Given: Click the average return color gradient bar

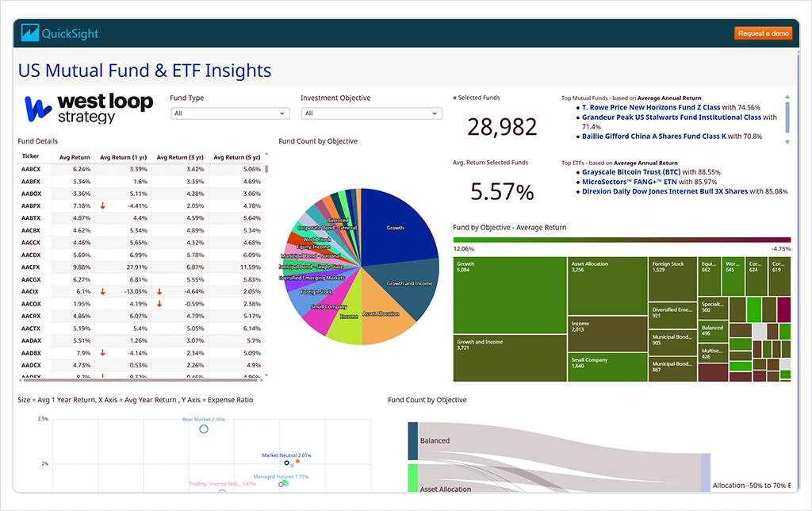Looking at the screenshot, I should pos(621,239).
